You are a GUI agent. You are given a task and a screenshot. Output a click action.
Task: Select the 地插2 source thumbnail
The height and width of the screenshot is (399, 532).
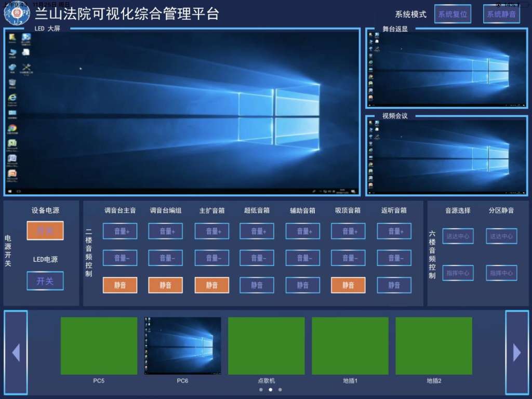(x=434, y=345)
